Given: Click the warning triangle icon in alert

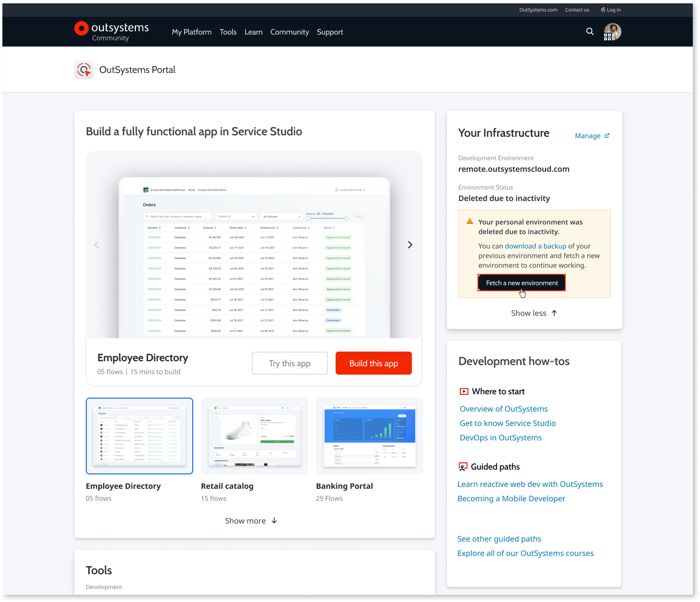Looking at the screenshot, I should pyautogui.click(x=470, y=222).
